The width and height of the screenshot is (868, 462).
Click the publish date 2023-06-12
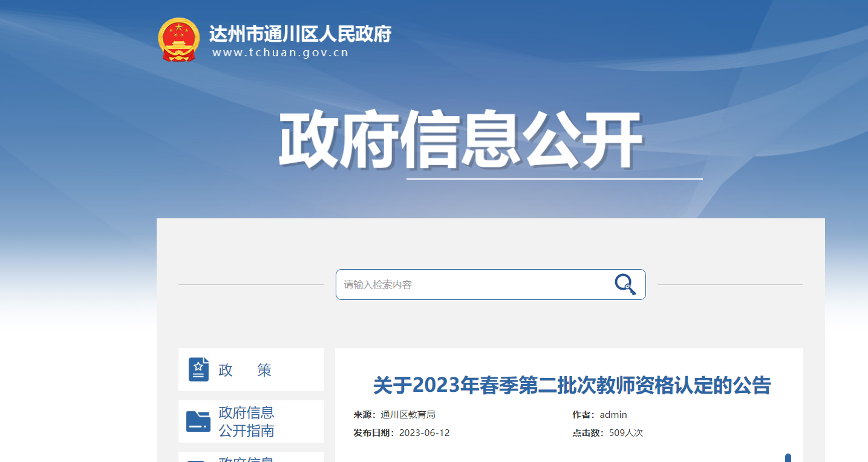click(425, 433)
